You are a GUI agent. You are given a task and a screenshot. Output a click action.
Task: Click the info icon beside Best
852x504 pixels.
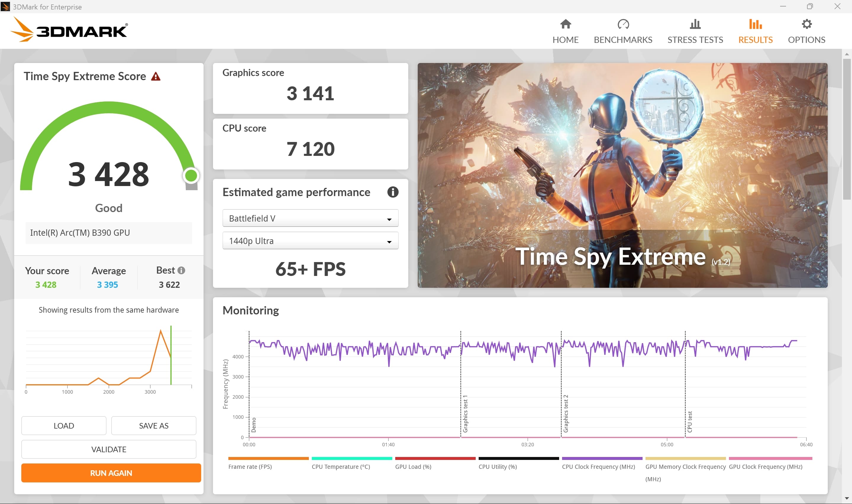(181, 270)
